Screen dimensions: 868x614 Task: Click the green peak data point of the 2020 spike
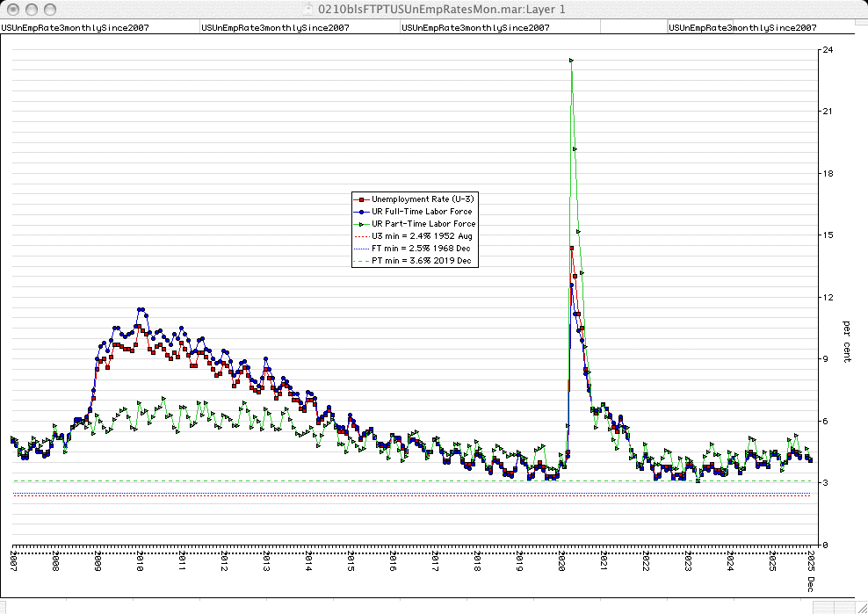571,60
